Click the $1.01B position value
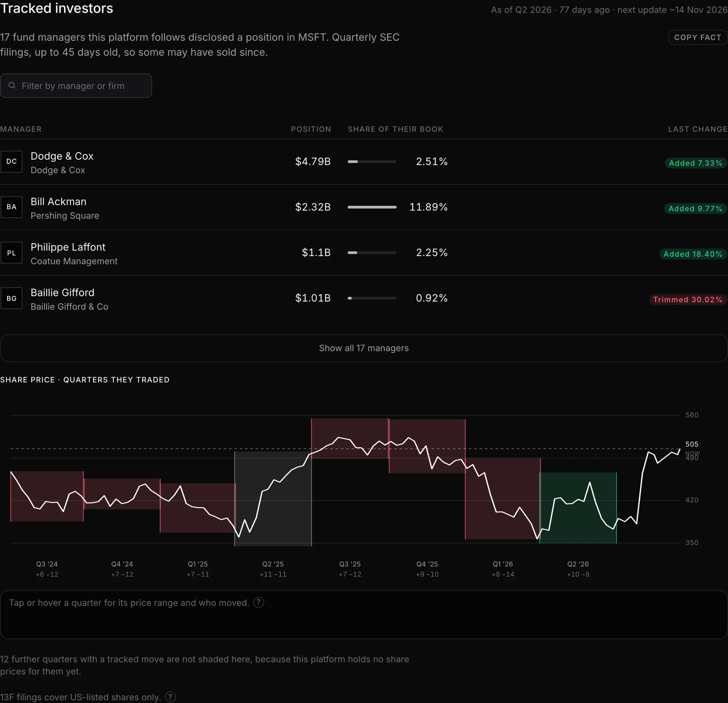The height and width of the screenshot is (703, 728). click(x=313, y=298)
